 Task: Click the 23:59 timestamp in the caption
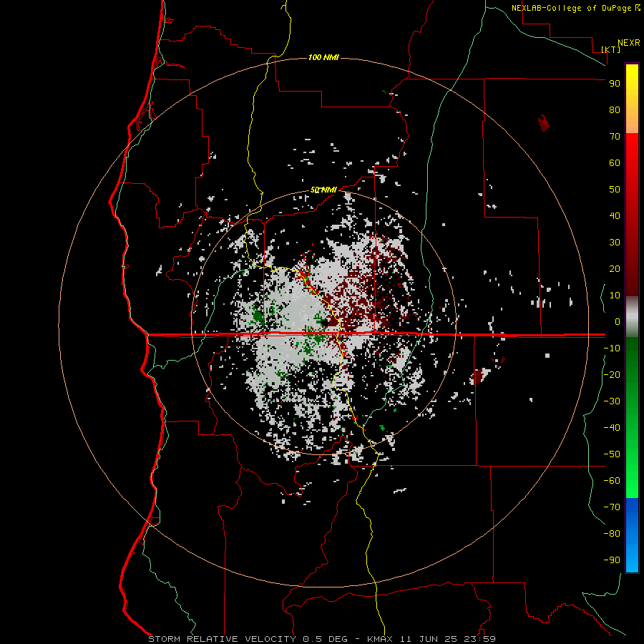[x=479, y=639]
